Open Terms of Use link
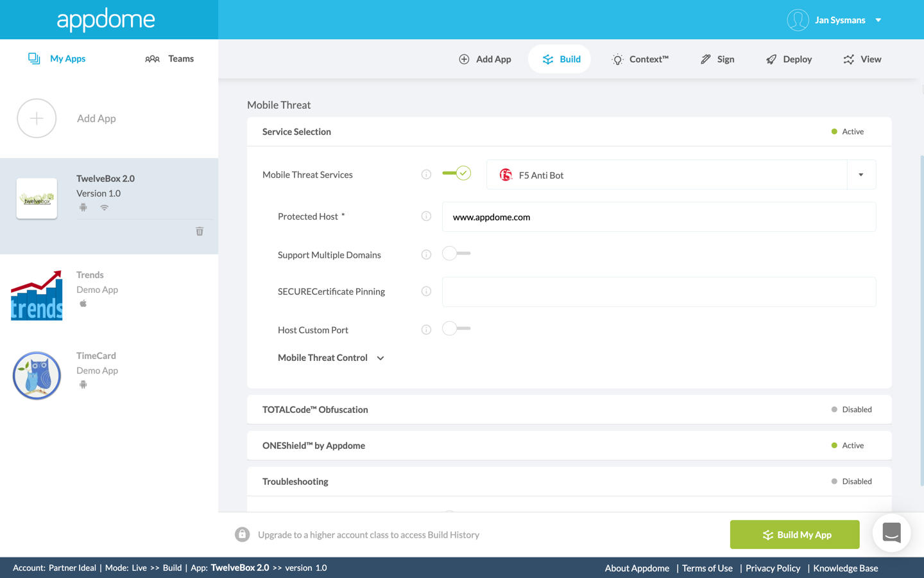 pos(707,568)
